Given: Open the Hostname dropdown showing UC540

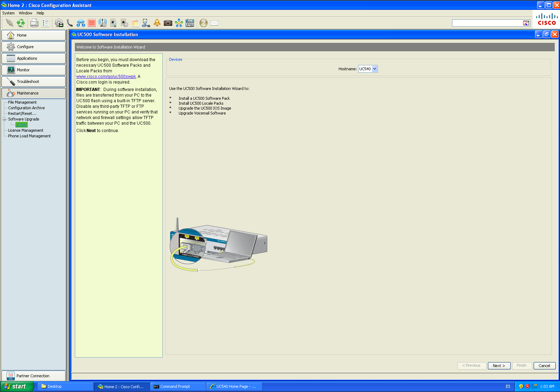Looking at the screenshot, I should (368, 69).
